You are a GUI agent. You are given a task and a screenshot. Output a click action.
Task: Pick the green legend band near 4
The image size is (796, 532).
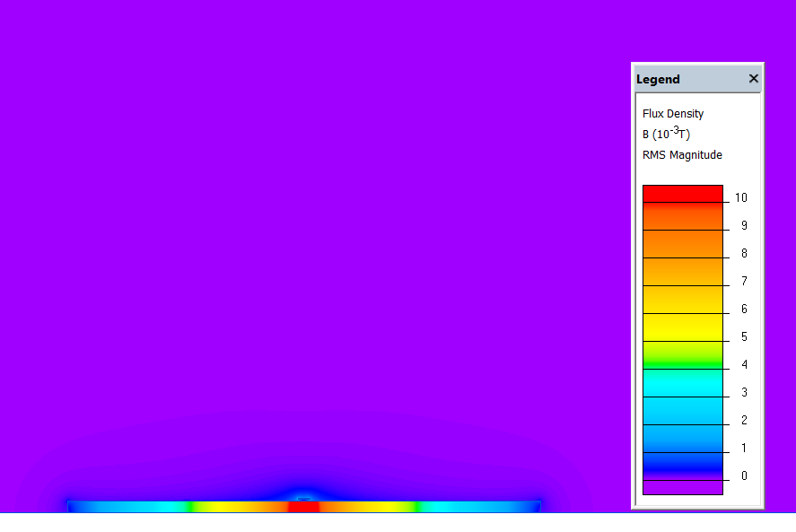[x=682, y=359]
